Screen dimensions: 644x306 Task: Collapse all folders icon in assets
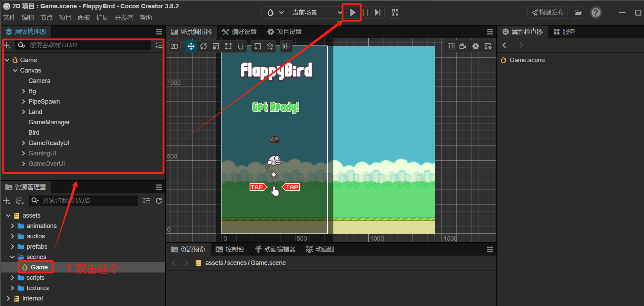point(147,201)
